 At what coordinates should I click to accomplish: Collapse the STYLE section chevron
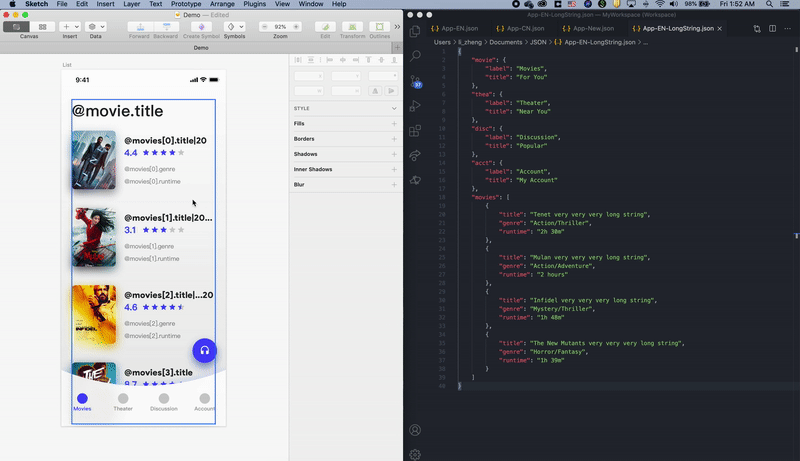pyautogui.click(x=394, y=108)
